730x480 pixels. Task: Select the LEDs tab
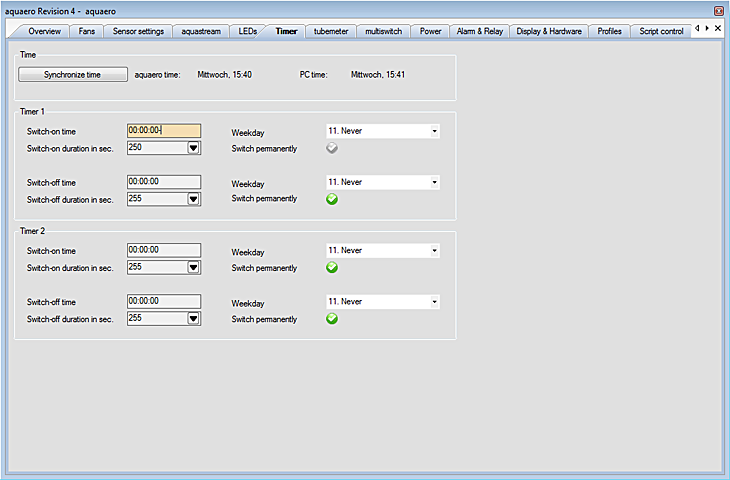(x=248, y=31)
